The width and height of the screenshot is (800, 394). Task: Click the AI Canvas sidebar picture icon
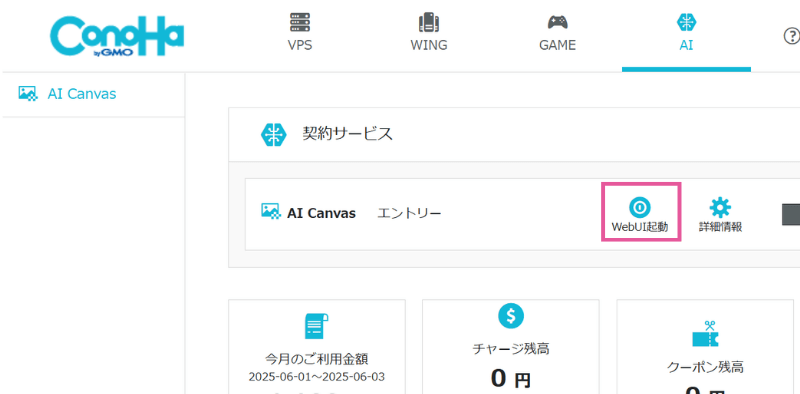tap(28, 93)
